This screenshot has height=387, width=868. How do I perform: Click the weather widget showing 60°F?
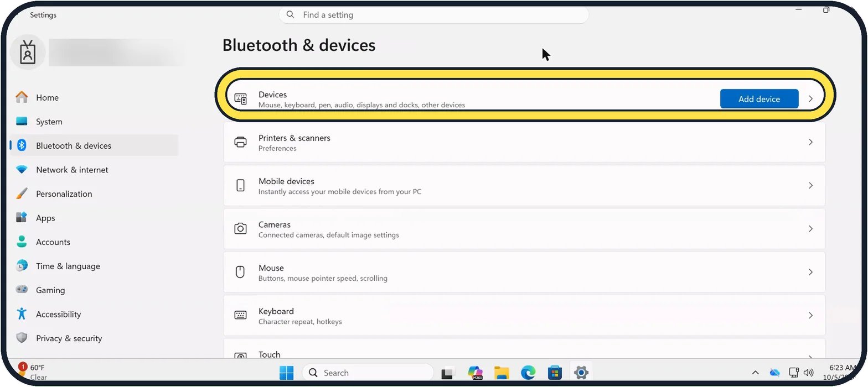(x=32, y=372)
